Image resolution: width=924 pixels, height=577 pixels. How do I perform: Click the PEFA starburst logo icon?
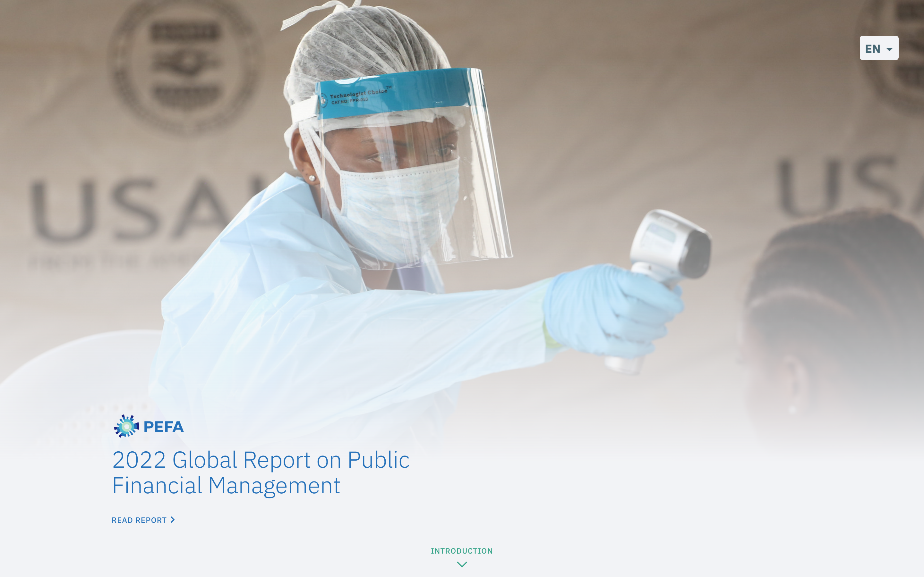click(126, 427)
